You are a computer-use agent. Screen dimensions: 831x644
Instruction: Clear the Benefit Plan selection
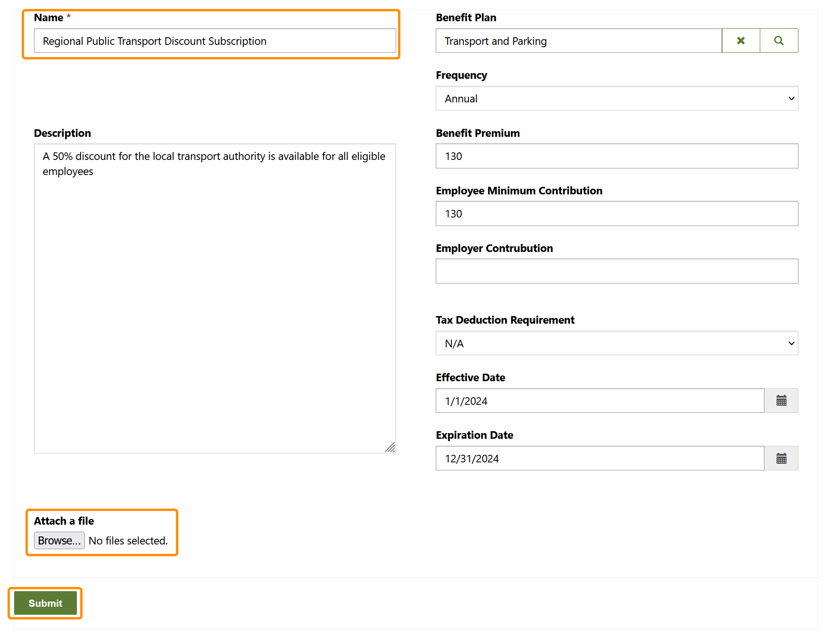coord(740,41)
